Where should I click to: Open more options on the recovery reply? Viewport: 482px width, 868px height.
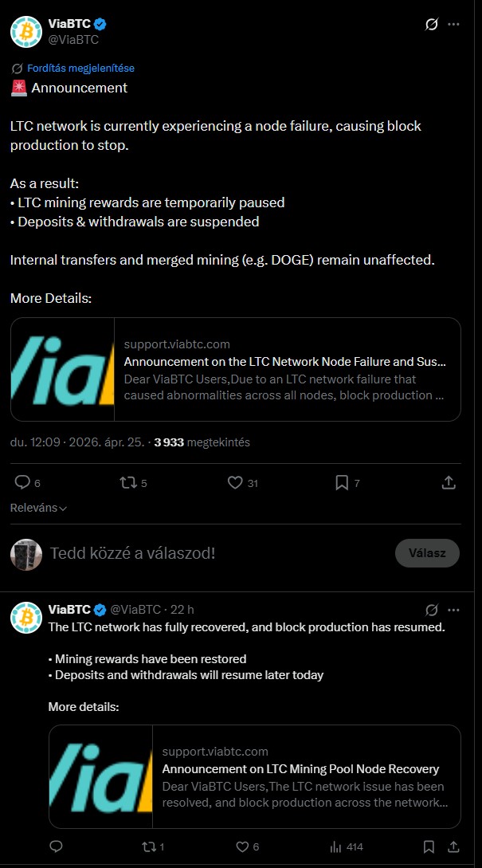coord(454,610)
